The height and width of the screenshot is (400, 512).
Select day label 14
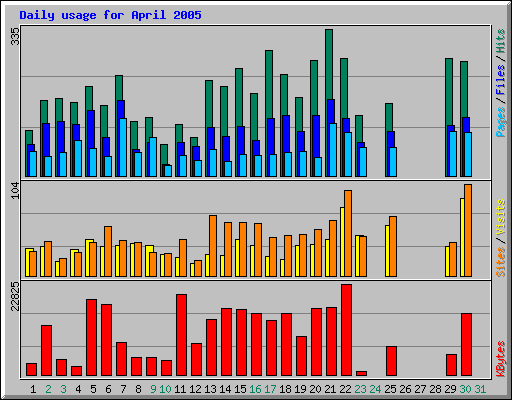pos(225,389)
